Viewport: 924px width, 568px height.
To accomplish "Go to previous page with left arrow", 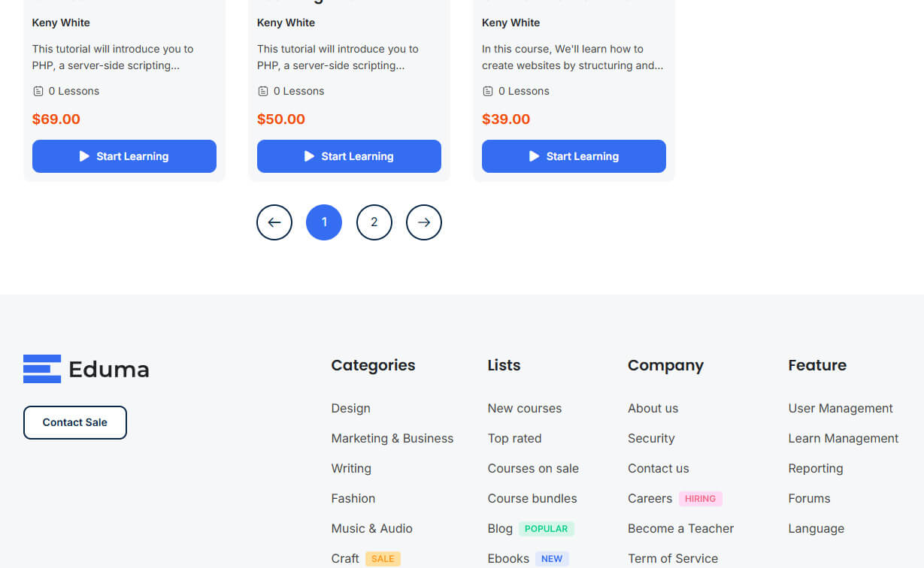I will pos(274,222).
